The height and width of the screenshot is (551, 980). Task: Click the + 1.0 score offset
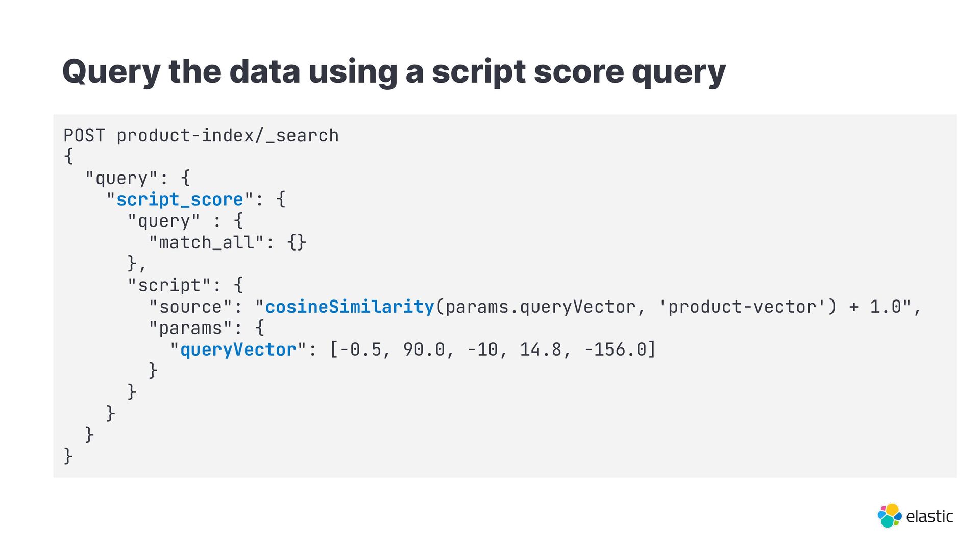[x=875, y=307]
